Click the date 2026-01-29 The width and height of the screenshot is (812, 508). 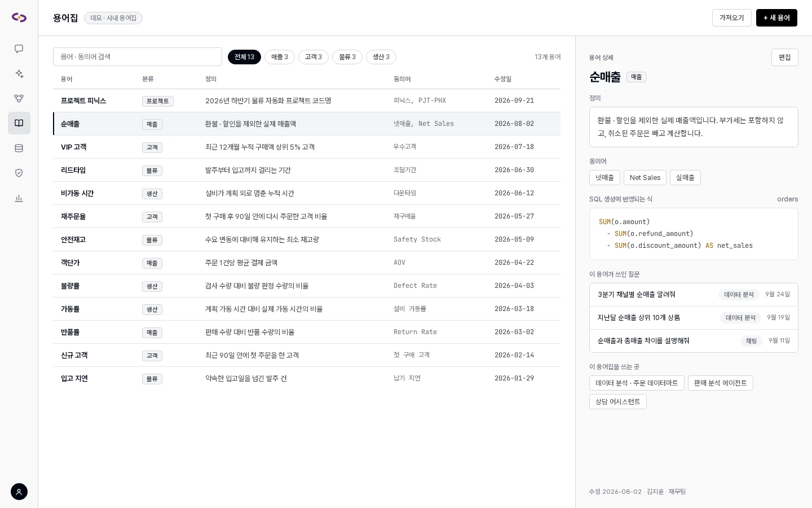click(x=514, y=378)
